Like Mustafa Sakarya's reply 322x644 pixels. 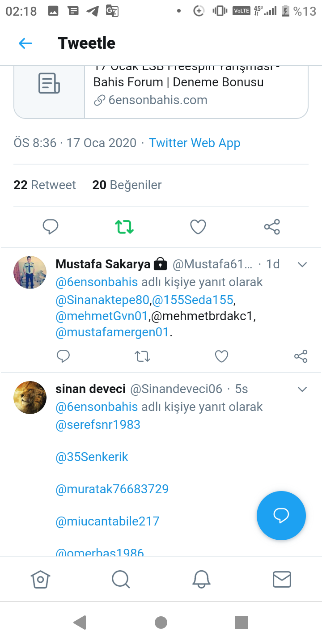point(221,356)
